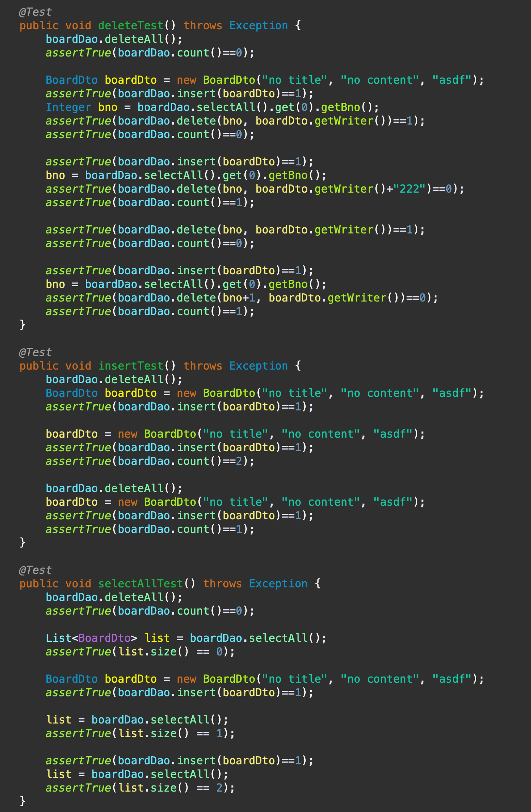Click second deleteAll call in insertTest
Viewport: 531px width, 812px height.
pos(114,488)
